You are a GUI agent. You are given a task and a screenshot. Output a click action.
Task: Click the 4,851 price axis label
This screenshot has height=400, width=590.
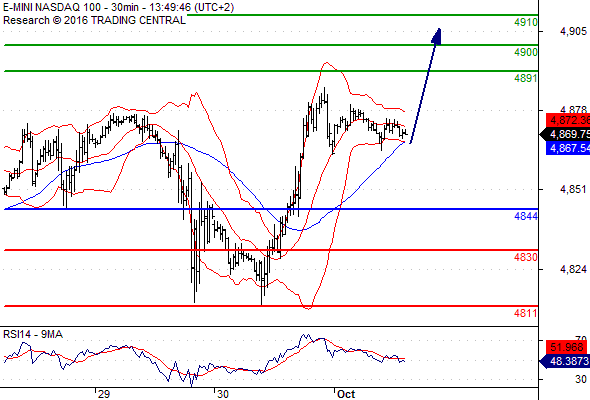573,189
